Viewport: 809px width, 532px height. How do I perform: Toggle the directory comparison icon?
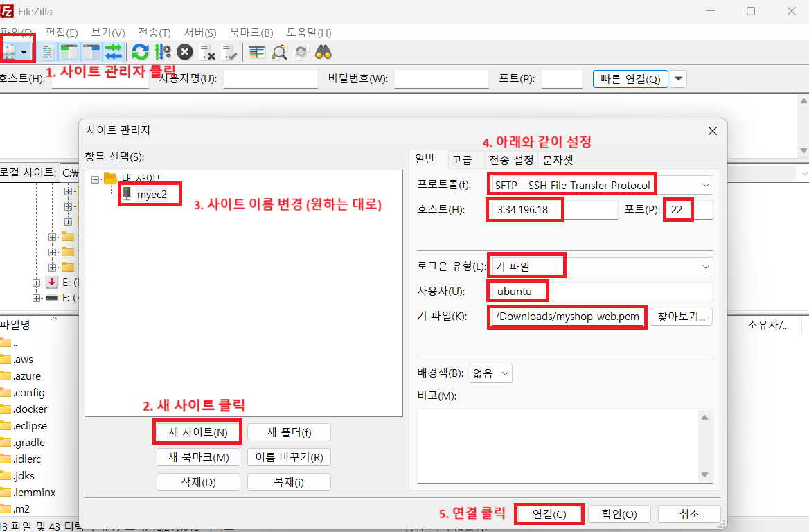pos(279,52)
